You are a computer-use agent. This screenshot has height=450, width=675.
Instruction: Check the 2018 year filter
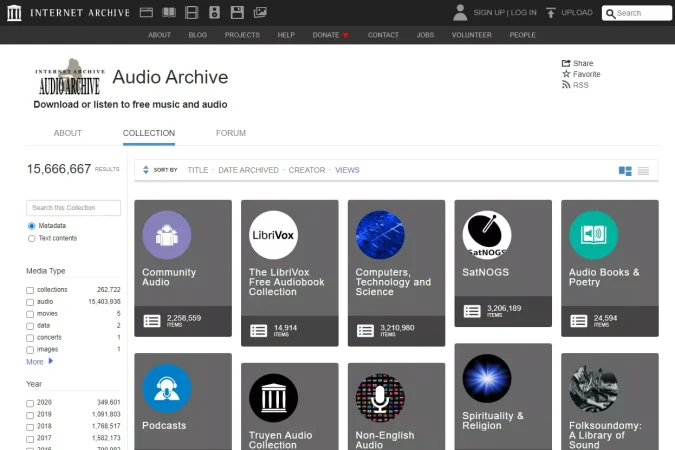click(30, 428)
